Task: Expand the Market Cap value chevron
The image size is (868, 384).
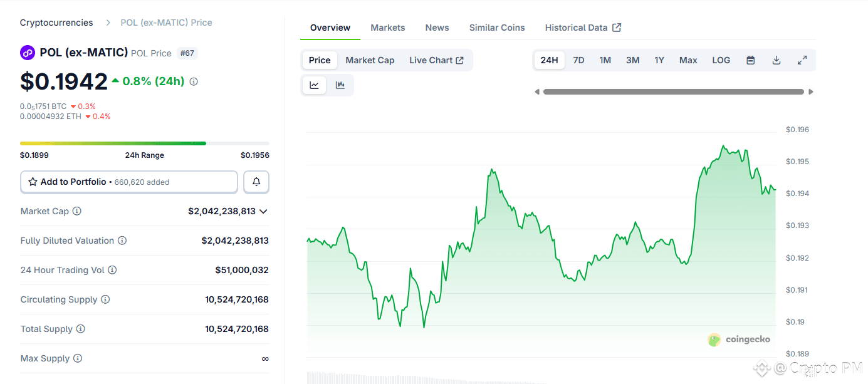Action: (x=263, y=211)
